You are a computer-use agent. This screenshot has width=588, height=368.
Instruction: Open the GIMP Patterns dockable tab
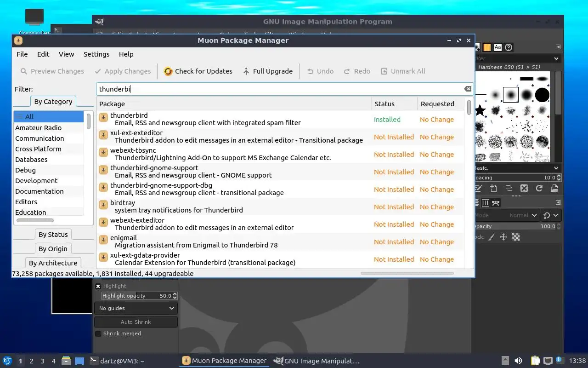click(x=487, y=47)
